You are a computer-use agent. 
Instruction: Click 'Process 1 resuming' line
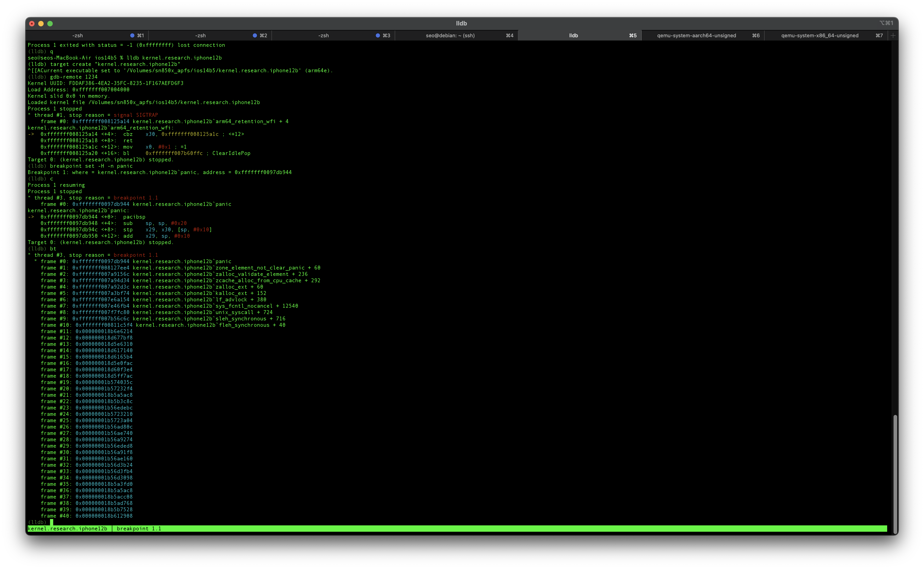tap(56, 185)
